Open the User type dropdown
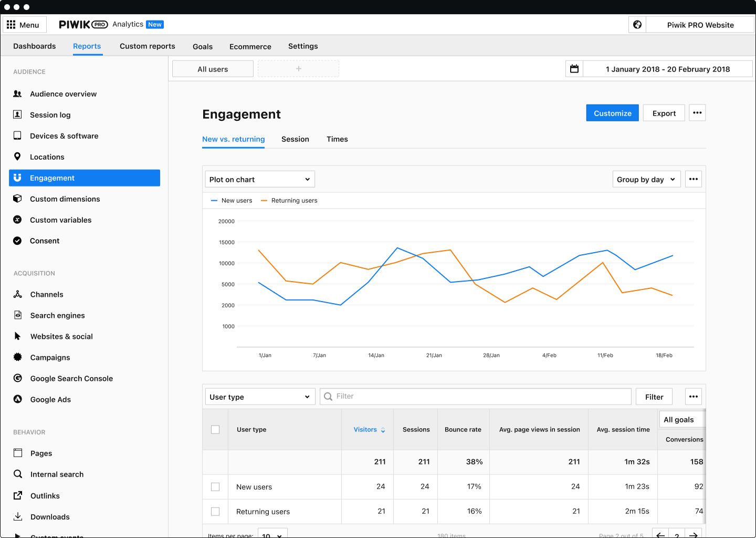 [x=260, y=397]
